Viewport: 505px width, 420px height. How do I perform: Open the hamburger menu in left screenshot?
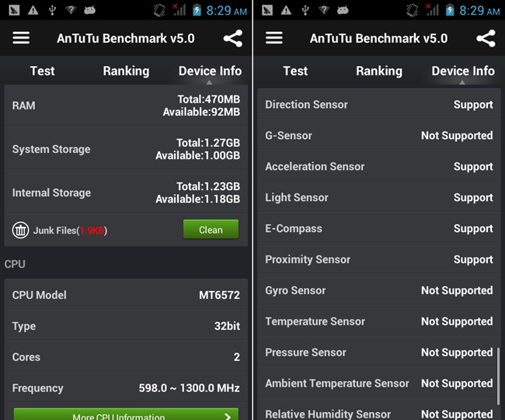coord(21,38)
